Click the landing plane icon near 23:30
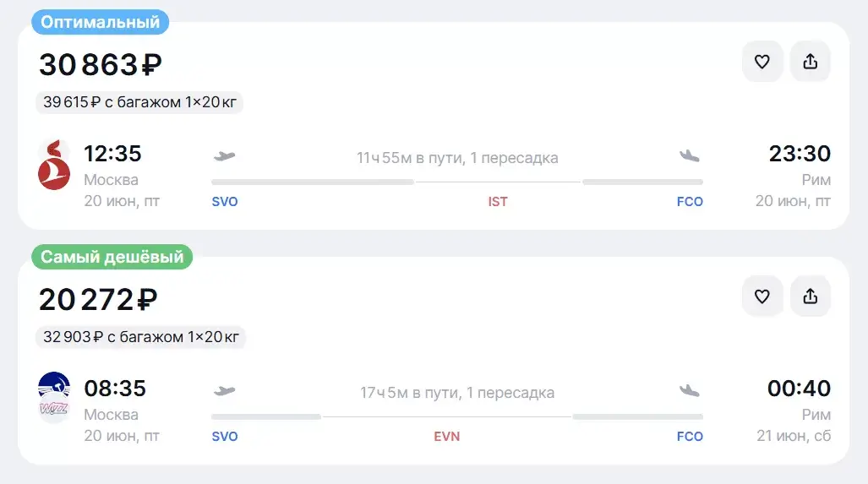 690,156
